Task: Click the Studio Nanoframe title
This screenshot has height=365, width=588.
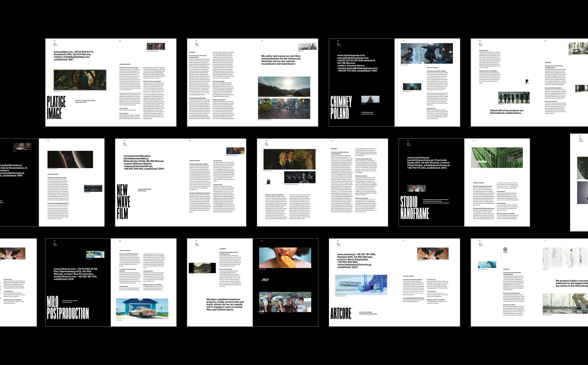Action: click(414, 208)
